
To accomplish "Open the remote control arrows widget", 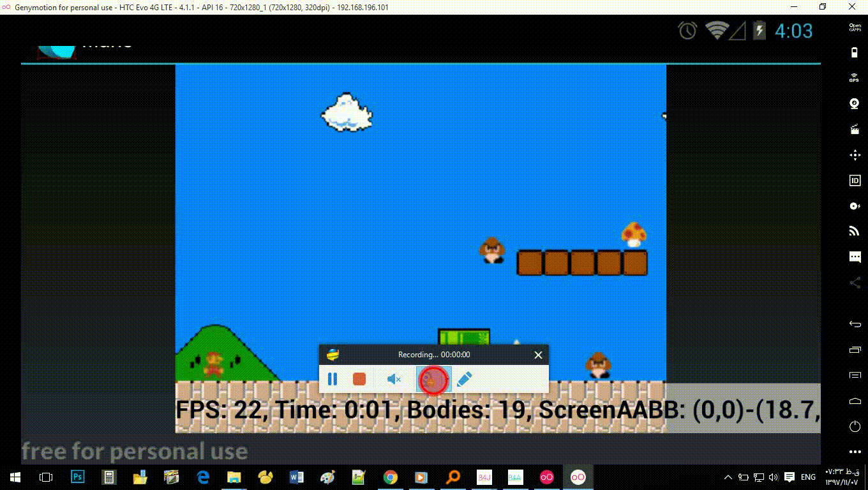I will 855,155.
